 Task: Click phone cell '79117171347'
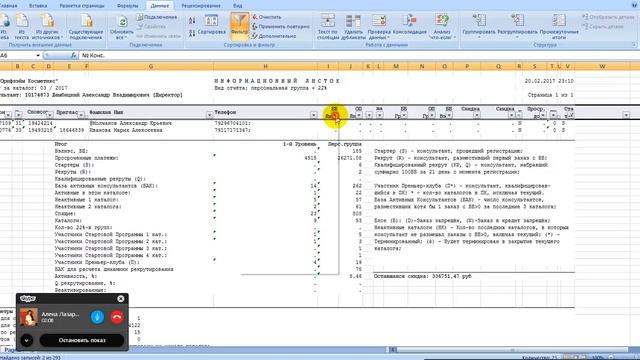(232, 130)
